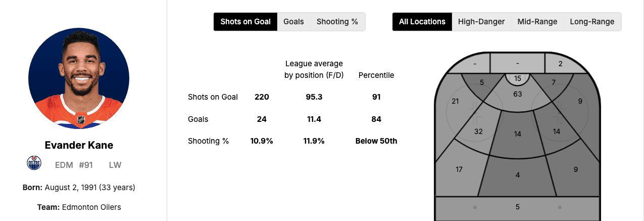
Task: Filter by Long-Range shot locations
Action: pyautogui.click(x=592, y=22)
